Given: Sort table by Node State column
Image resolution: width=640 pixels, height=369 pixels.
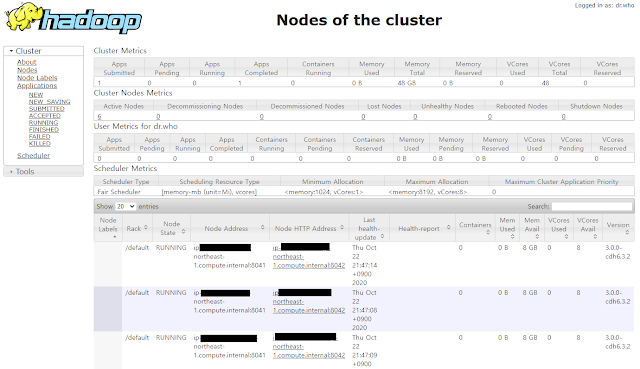Looking at the screenshot, I should click(x=171, y=228).
